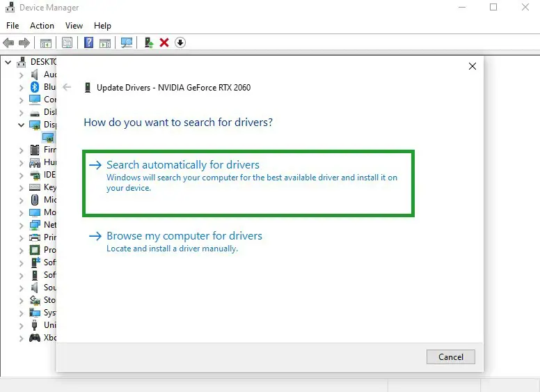The height and width of the screenshot is (392, 540).
Task: Expand the Keyboards node chevron
Action: [22, 188]
